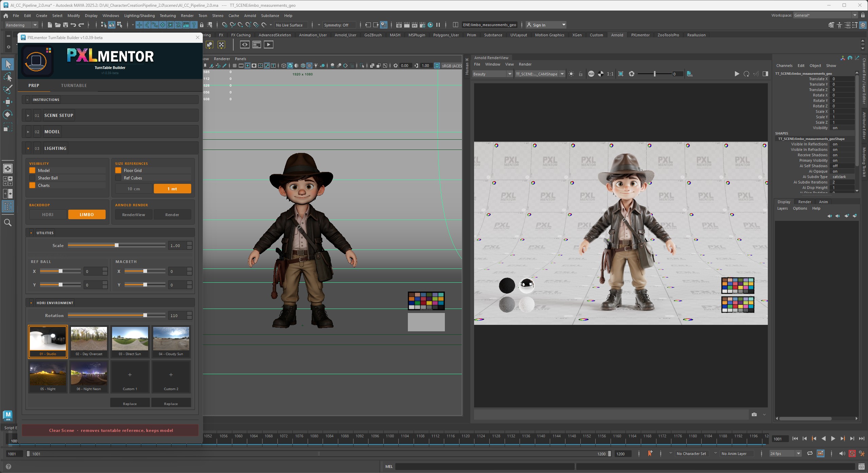
Task: Toggle Charts visibility checkbox
Action: point(32,185)
